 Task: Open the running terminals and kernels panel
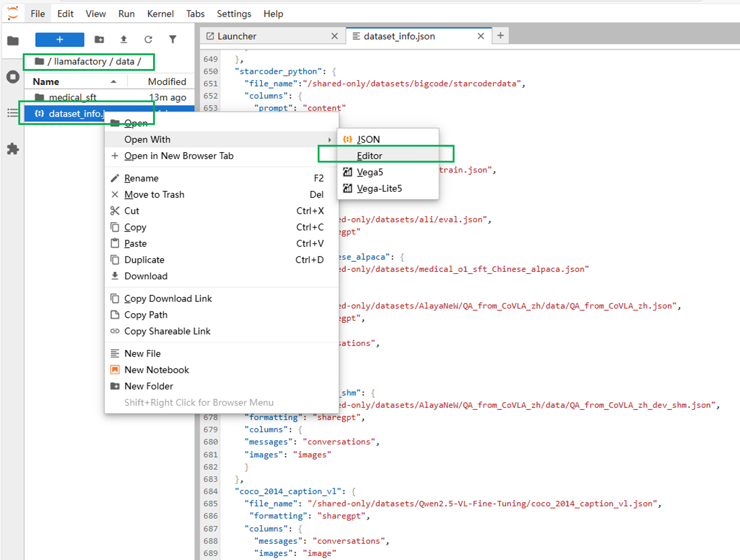[x=13, y=77]
